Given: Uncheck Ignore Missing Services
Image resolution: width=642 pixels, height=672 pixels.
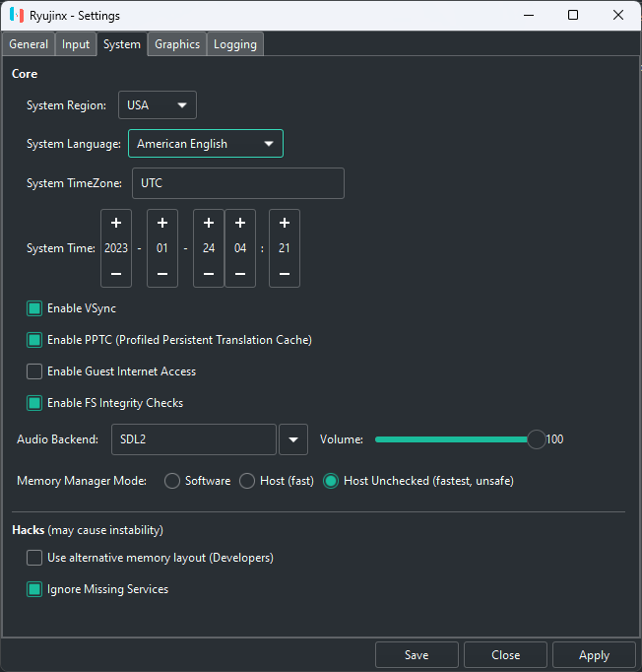Looking at the screenshot, I should 34,589.
